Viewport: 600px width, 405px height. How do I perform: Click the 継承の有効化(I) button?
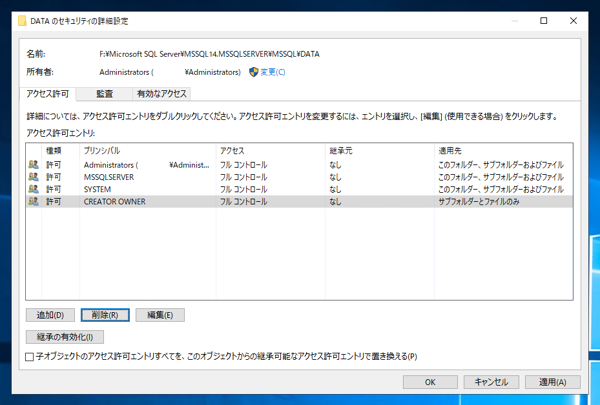coord(65,337)
